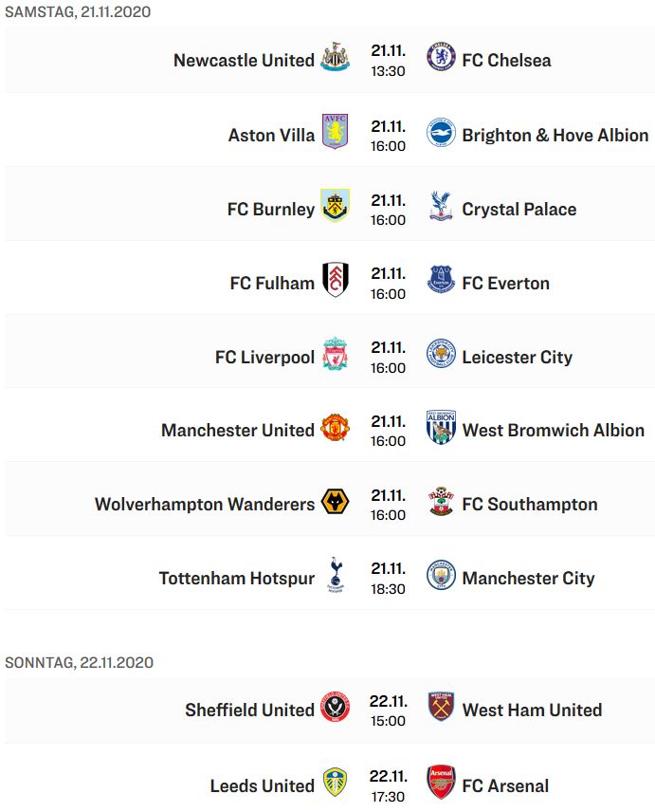Open the Brighton & Hove Albion team link
This screenshot has height=812, width=655.
click(555, 135)
